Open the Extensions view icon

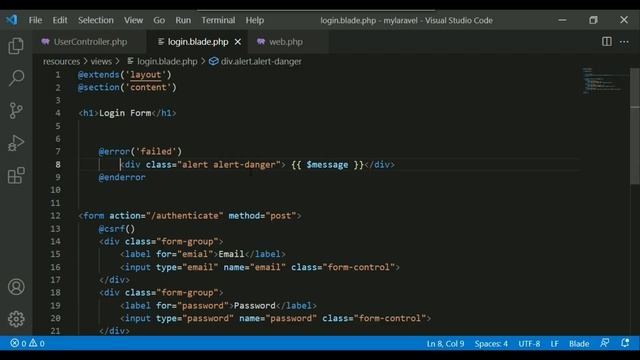(x=16, y=176)
